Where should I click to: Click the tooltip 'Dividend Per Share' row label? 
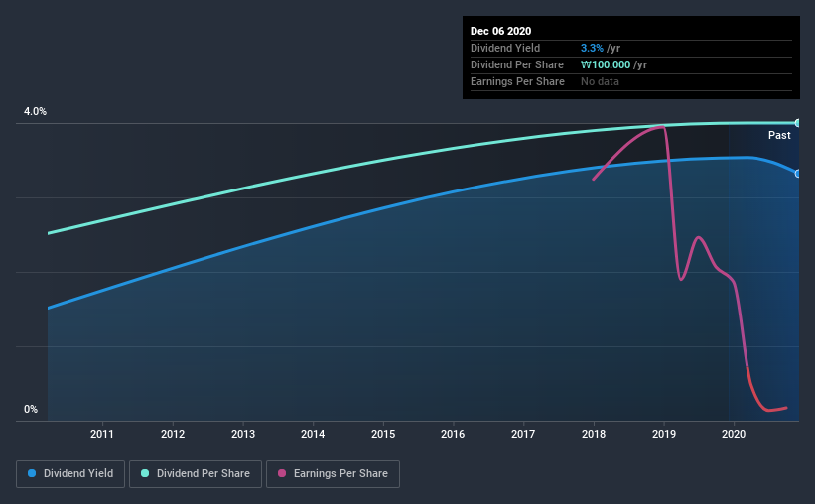click(x=516, y=64)
